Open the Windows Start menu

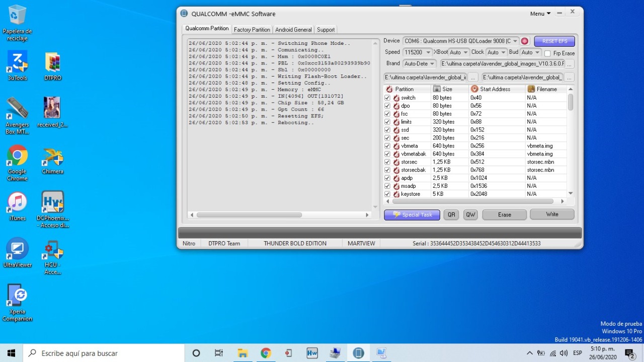[12, 353]
